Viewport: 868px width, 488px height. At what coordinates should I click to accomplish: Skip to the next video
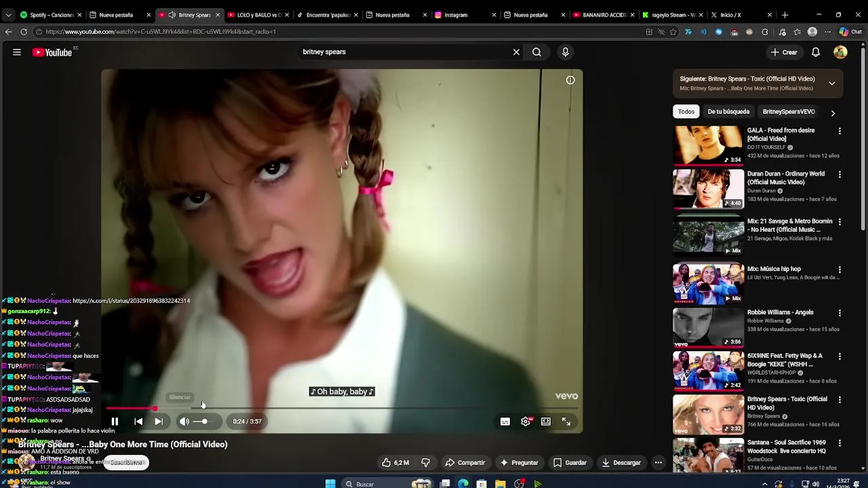click(x=159, y=422)
